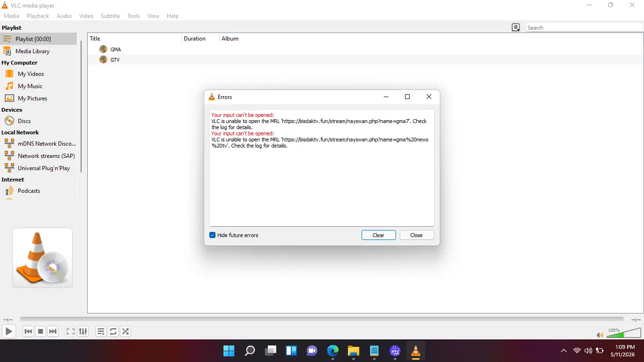Open the Tools menu

coord(134,16)
